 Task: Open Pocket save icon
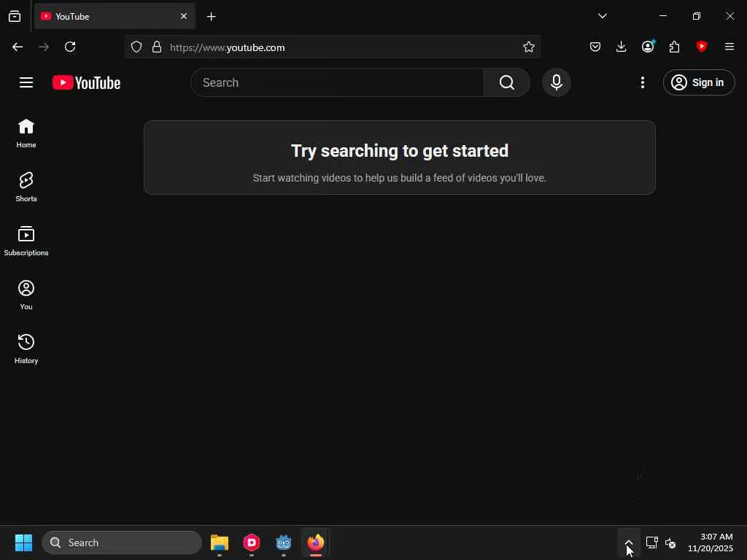pyautogui.click(x=595, y=47)
